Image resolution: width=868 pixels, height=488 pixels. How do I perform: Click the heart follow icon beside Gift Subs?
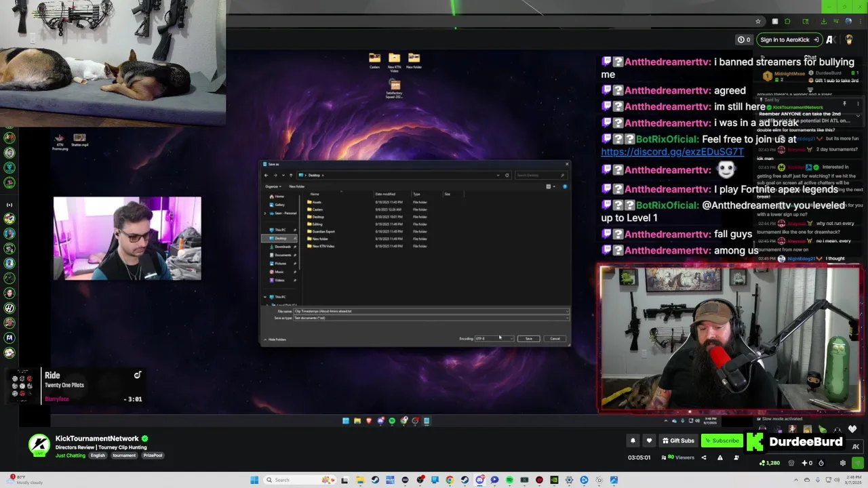pyautogui.click(x=649, y=441)
